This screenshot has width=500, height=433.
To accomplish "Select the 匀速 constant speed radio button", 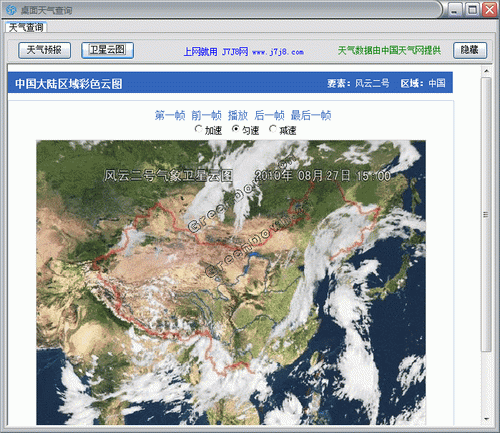I will click(236, 129).
